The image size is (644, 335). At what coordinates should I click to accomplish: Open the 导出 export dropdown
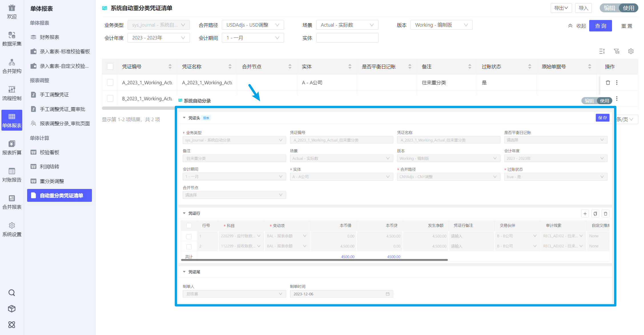click(561, 8)
